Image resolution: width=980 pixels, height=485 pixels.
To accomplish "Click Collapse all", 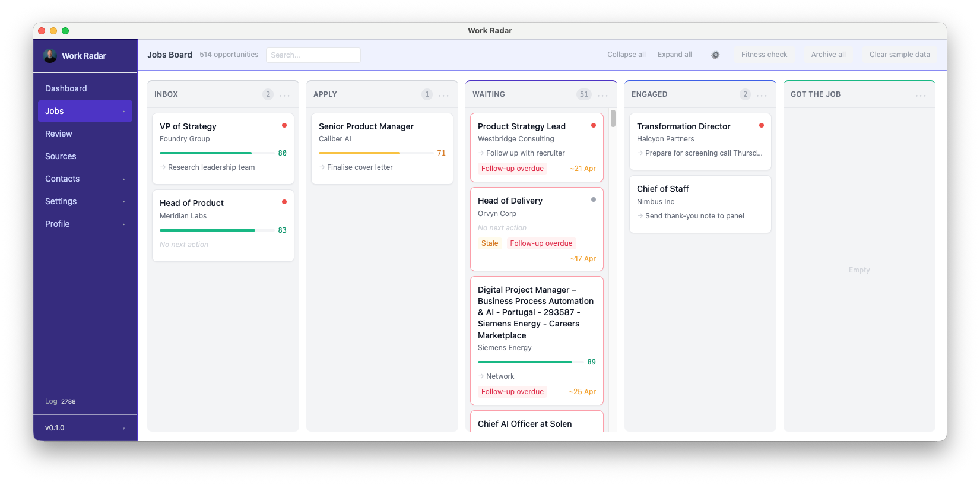I will 626,55.
